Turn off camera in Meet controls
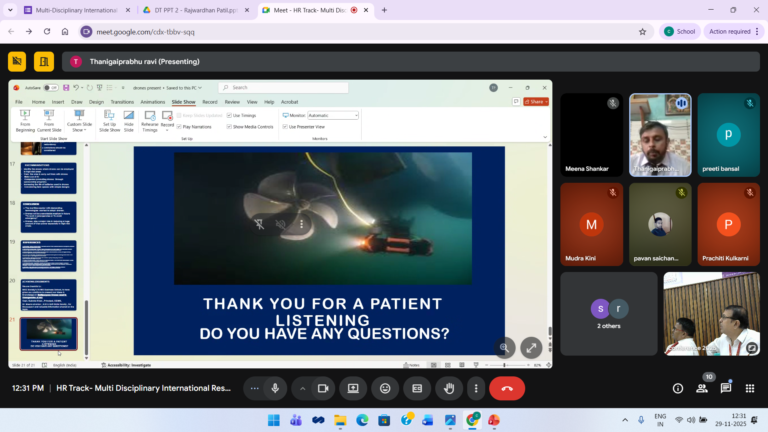The image size is (768, 432). [323, 388]
